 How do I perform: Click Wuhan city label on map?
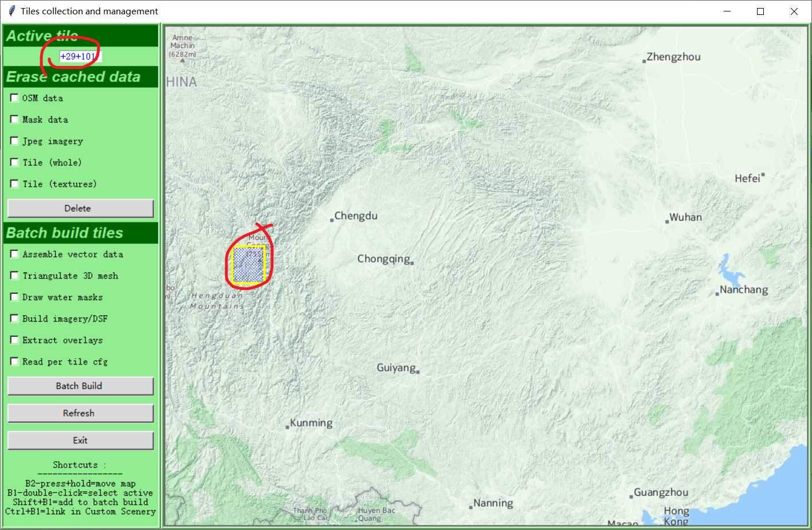pyautogui.click(x=685, y=217)
